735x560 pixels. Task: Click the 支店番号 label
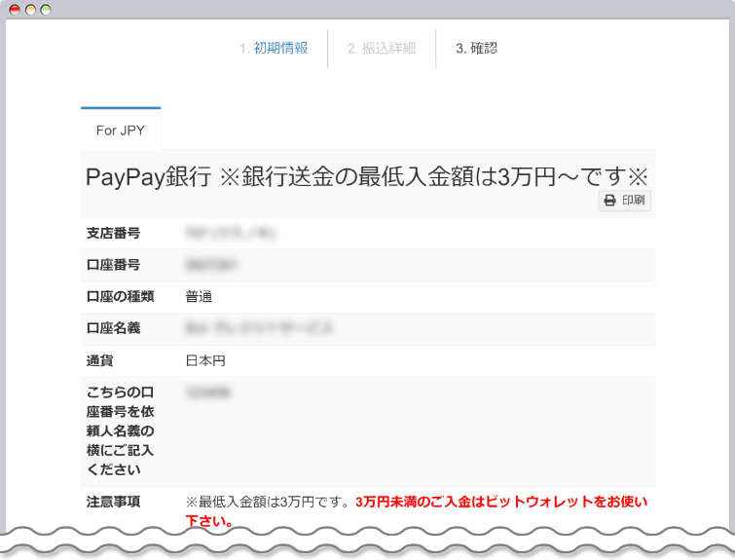click(x=114, y=233)
